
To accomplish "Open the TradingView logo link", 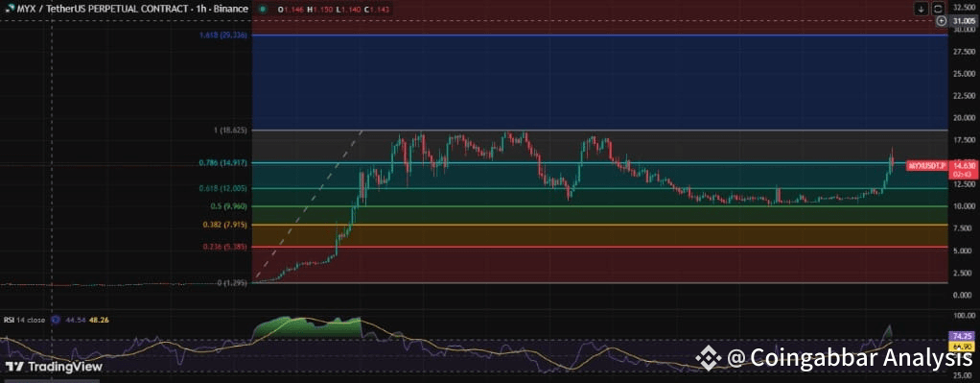I will click(x=54, y=367).
